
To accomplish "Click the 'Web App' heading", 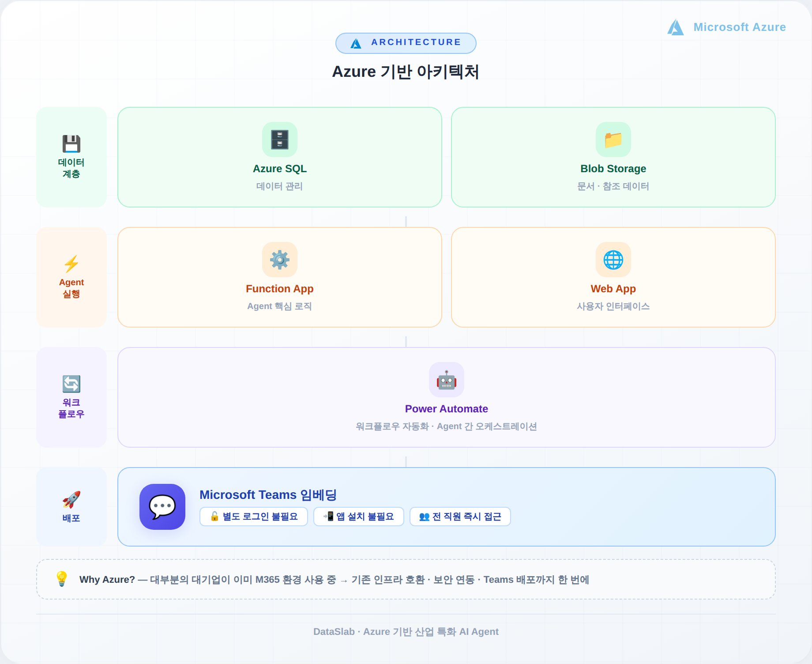I will (x=613, y=289).
